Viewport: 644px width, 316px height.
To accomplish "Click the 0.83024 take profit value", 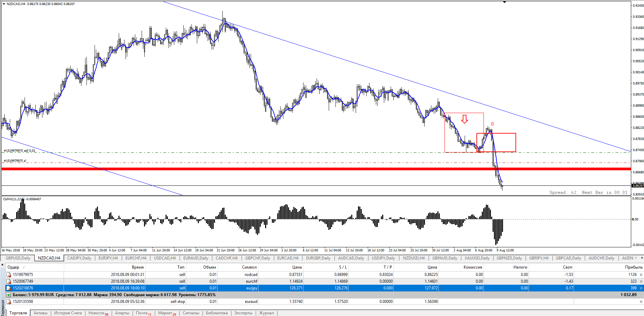I will click(386, 275).
